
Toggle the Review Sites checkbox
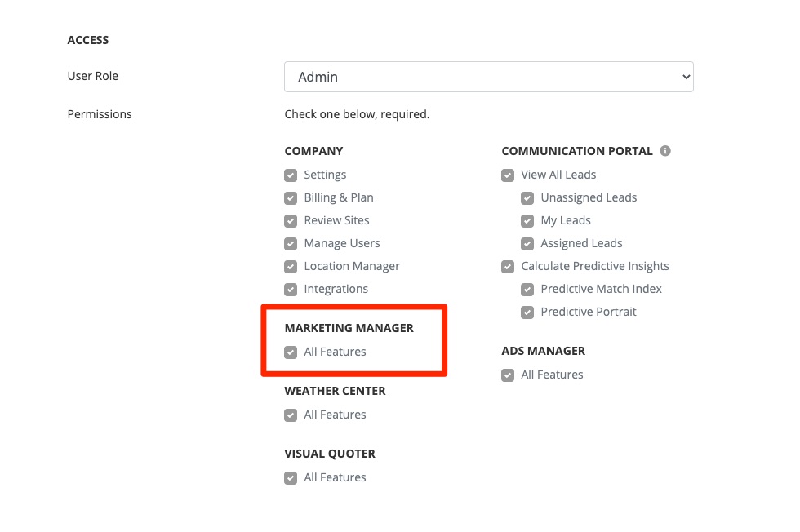291,220
